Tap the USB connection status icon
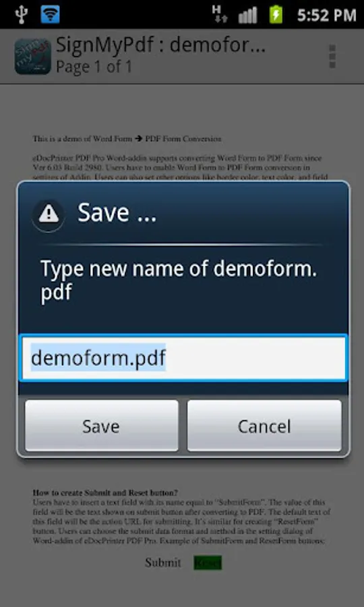 pyautogui.click(x=20, y=14)
